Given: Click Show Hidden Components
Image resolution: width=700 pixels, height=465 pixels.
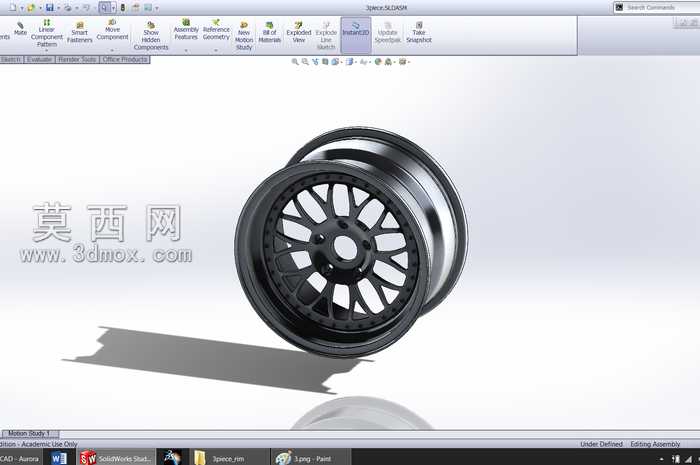Looking at the screenshot, I should click(x=151, y=36).
